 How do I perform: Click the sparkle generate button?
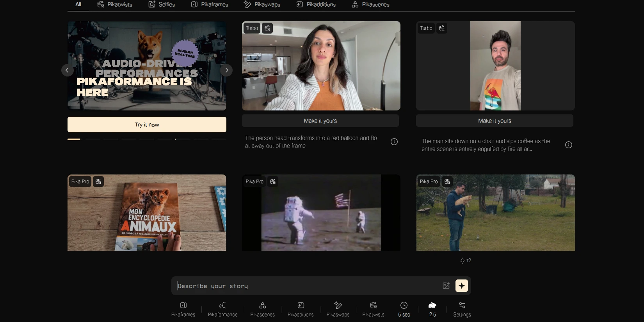(461, 286)
